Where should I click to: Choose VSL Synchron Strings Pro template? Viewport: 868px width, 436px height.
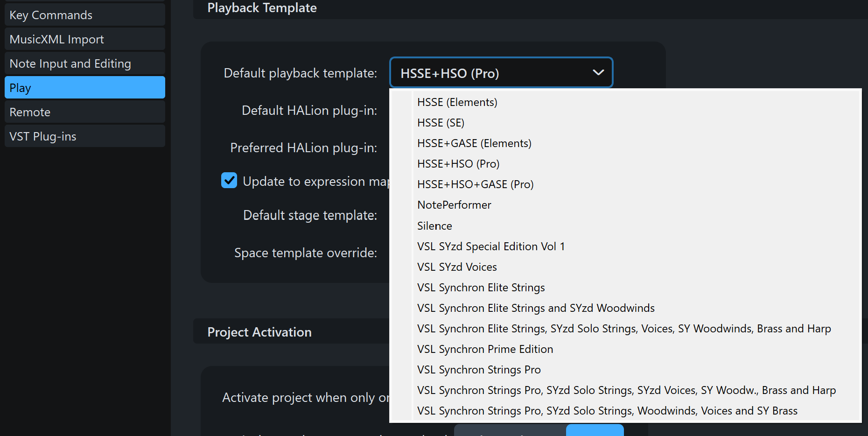point(625,370)
